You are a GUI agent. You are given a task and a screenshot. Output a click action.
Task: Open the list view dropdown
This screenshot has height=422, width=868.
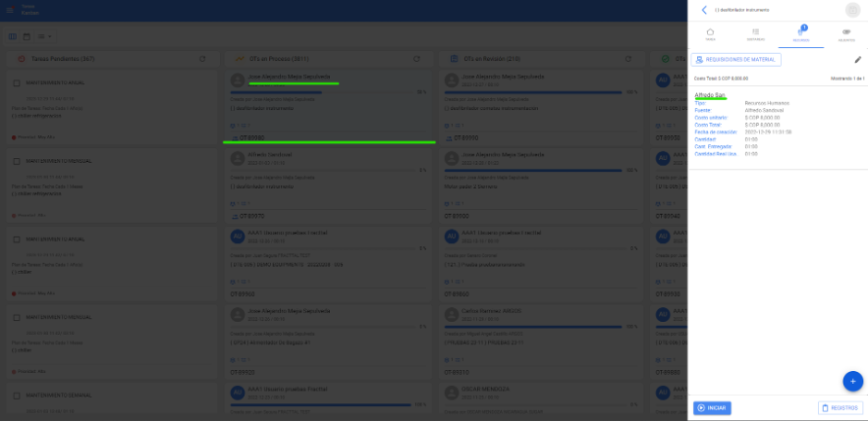point(44,36)
